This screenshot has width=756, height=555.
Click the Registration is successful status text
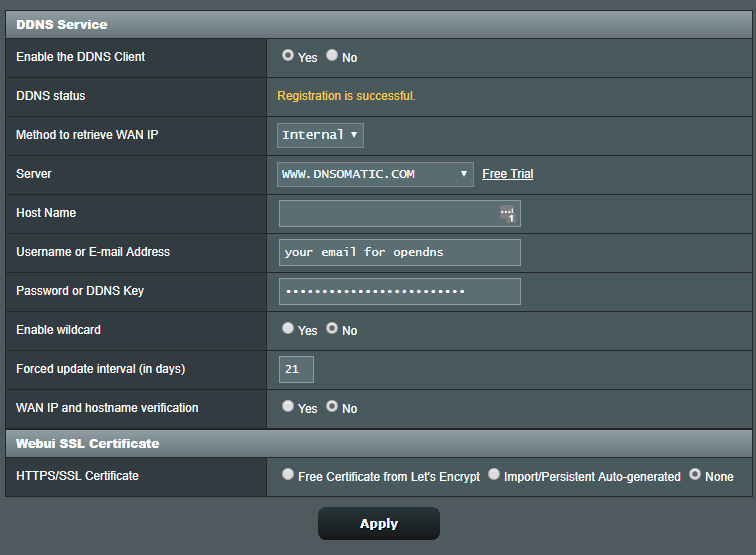[x=346, y=96]
